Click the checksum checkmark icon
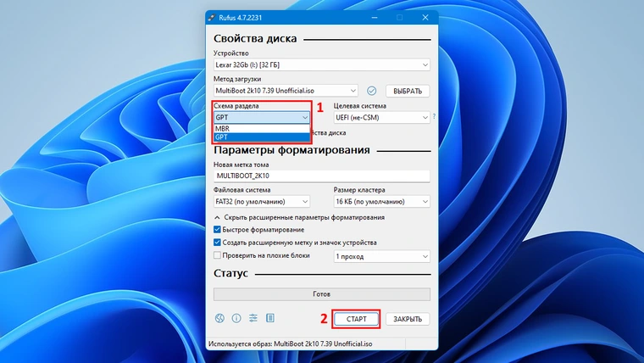Image resolution: width=644 pixels, height=363 pixels. (x=371, y=91)
